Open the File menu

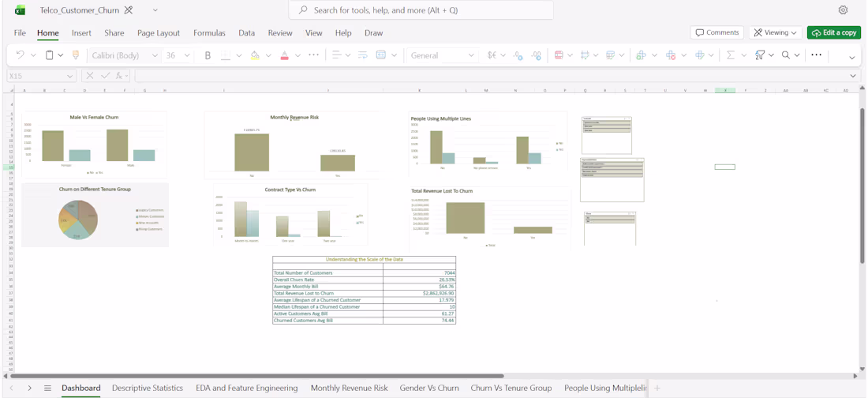pyautogui.click(x=20, y=32)
